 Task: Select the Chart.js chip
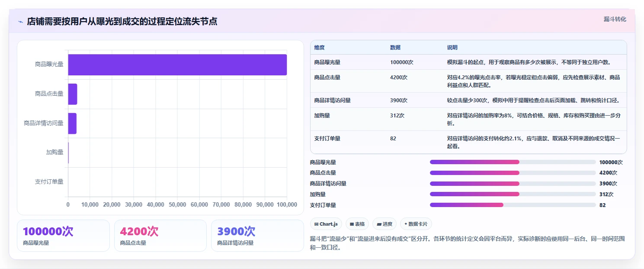pos(327,224)
